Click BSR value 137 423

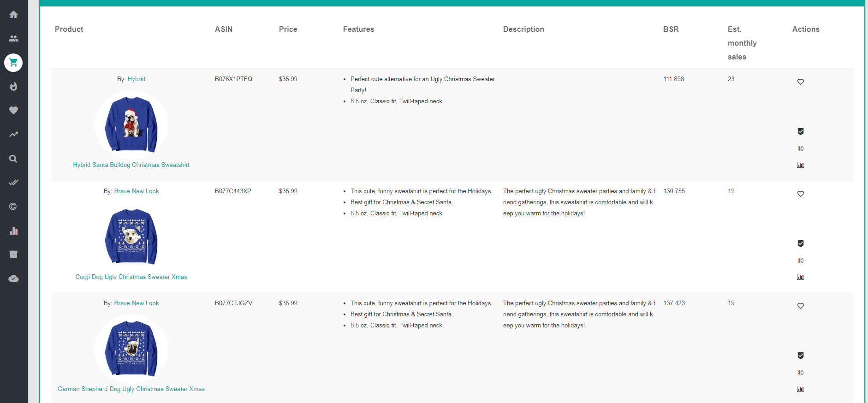(x=674, y=303)
